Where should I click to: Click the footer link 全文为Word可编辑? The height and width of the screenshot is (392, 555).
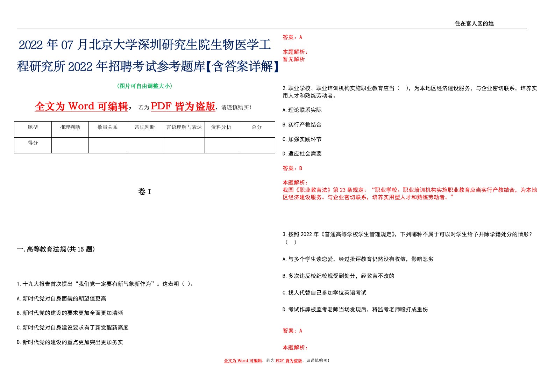(243, 361)
